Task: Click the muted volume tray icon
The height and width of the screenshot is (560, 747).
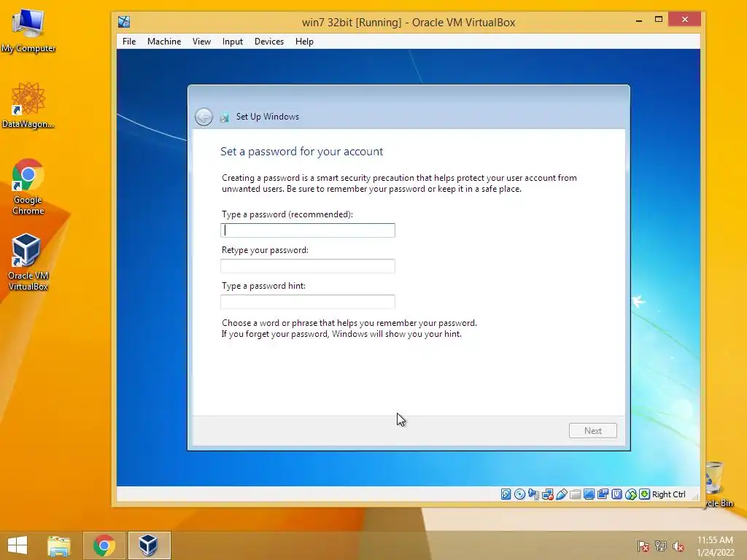Action: pos(678,546)
